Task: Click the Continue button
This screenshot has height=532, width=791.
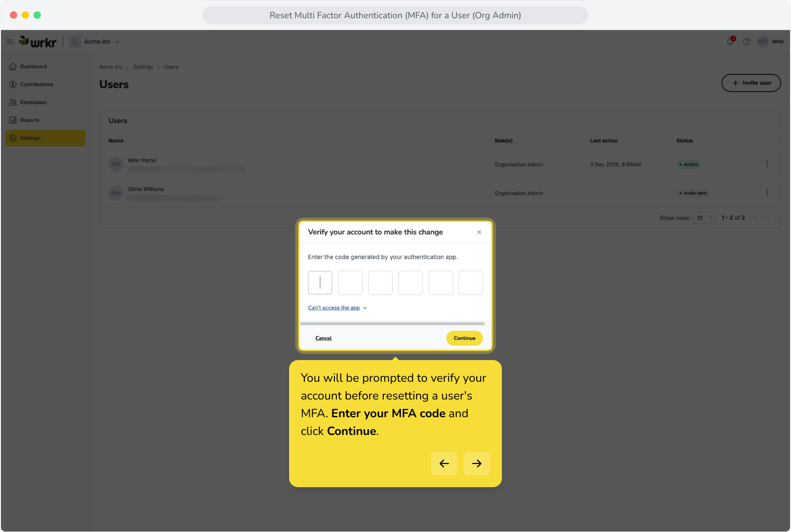Action: (464, 338)
